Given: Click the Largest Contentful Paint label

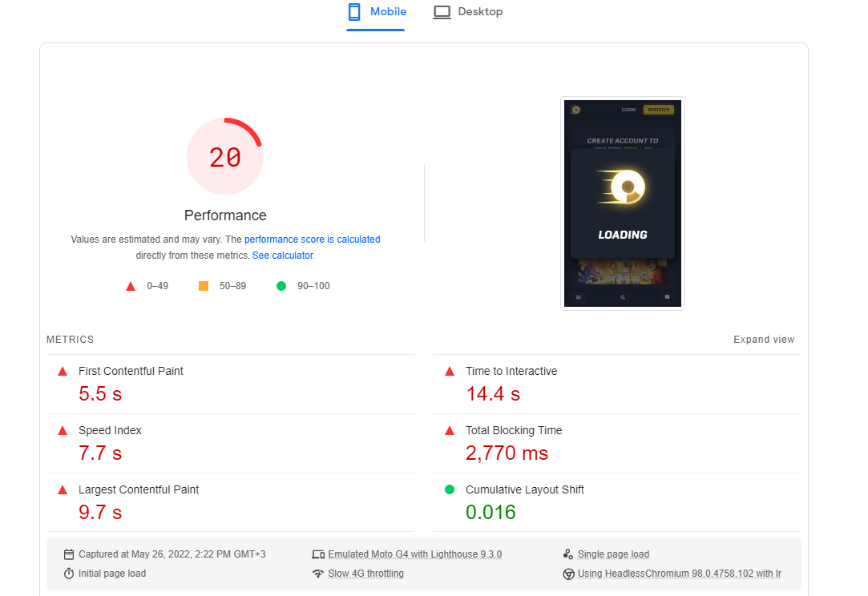Looking at the screenshot, I should point(139,489).
